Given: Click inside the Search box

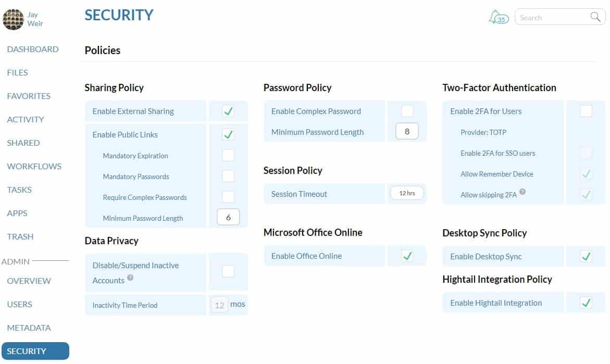Looking at the screenshot, I should (552, 17).
